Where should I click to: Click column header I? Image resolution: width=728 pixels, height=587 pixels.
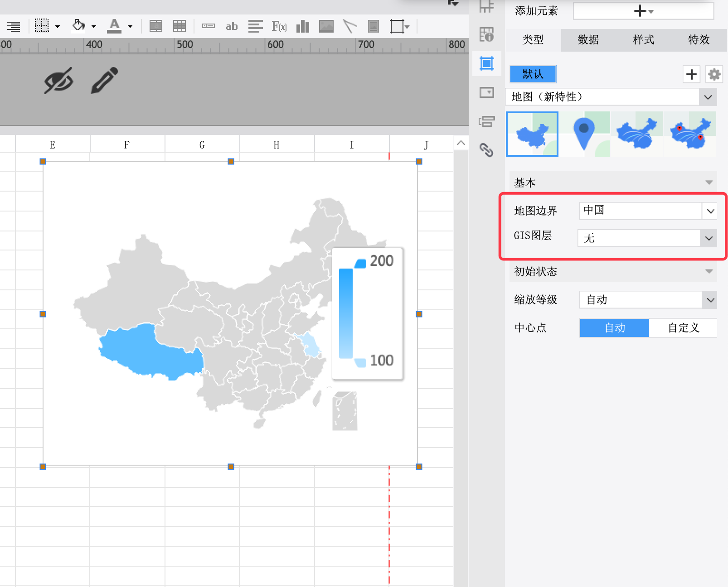pyautogui.click(x=352, y=145)
